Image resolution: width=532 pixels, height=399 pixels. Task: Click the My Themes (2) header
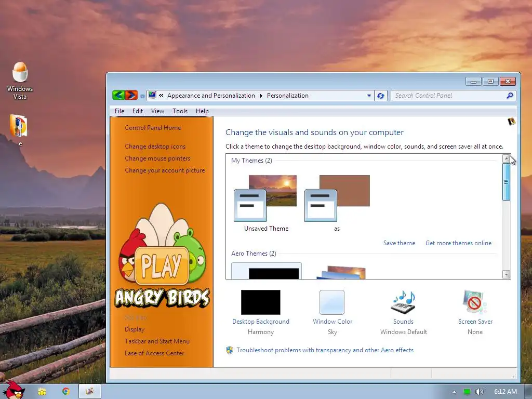(x=251, y=160)
